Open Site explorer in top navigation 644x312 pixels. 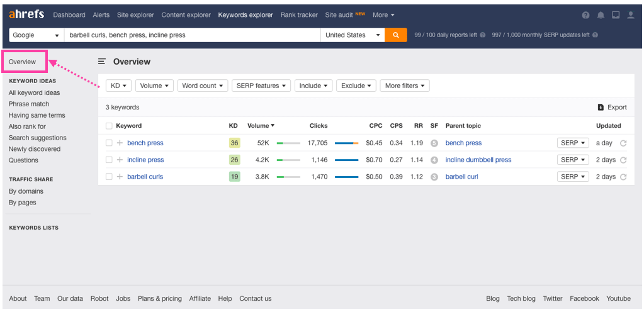(135, 14)
